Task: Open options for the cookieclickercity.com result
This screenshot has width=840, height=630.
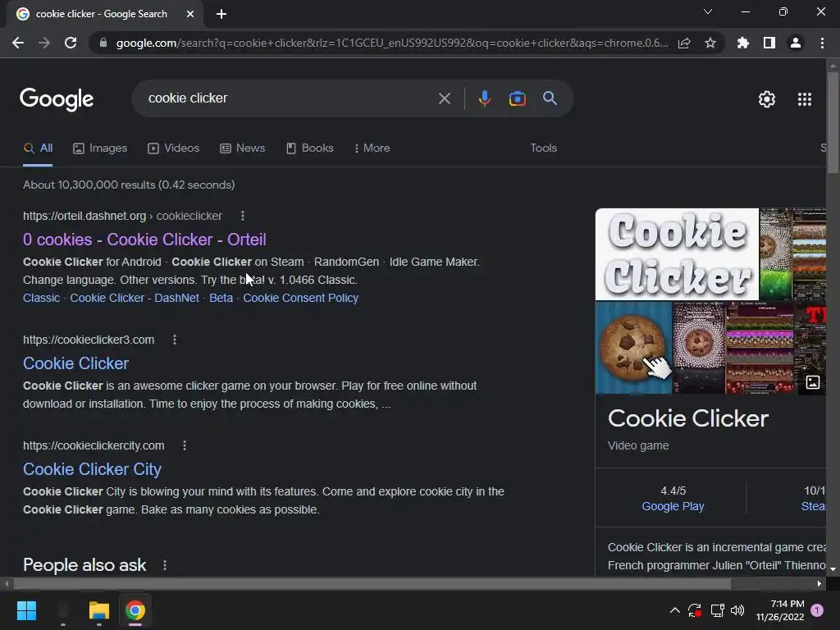Action: tap(185, 445)
